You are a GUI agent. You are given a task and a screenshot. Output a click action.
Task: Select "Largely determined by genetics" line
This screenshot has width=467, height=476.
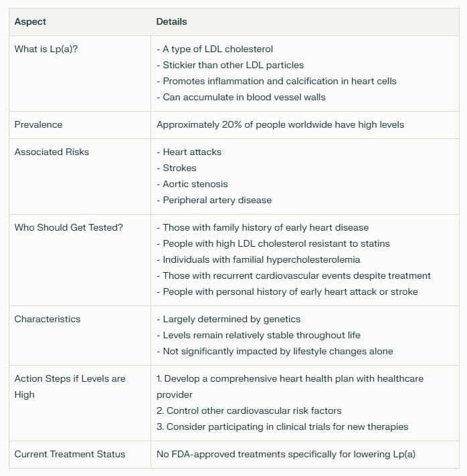click(229, 319)
